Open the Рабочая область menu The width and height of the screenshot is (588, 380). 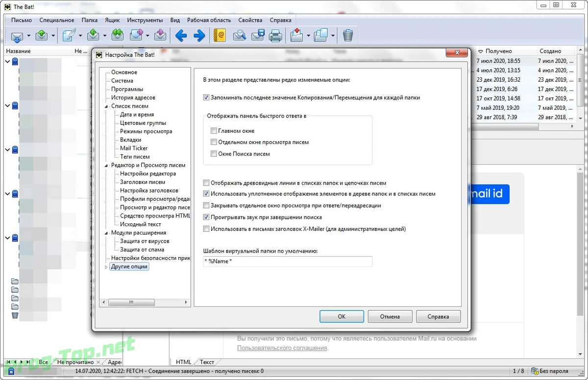pyautogui.click(x=209, y=20)
